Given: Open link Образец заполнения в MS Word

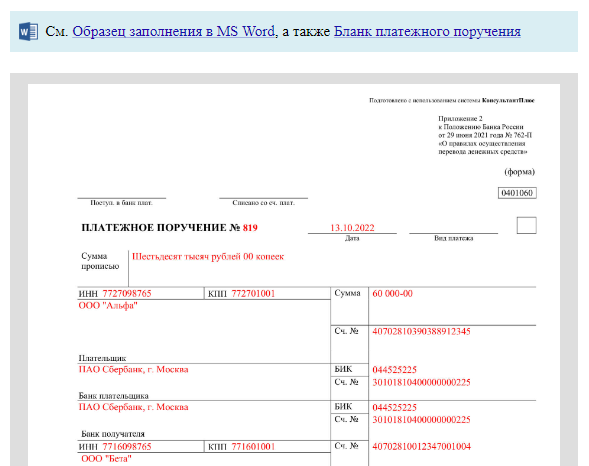Looking at the screenshot, I should (174, 32).
